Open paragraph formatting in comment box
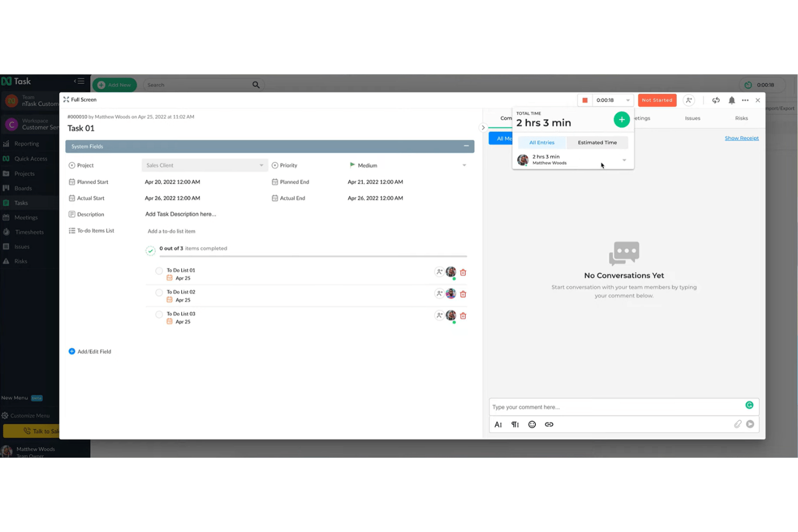The width and height of the screenshot is (798, 532). pos(515,425)
